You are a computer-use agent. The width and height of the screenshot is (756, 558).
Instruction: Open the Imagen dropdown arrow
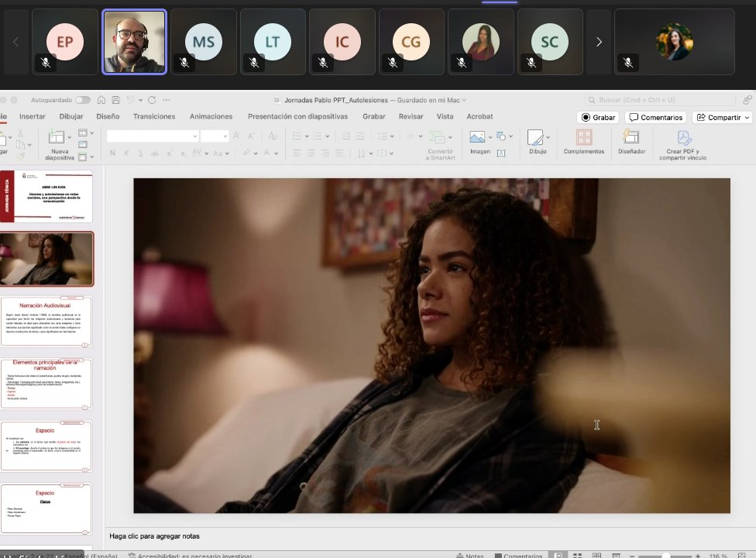[x=490, y=137]
